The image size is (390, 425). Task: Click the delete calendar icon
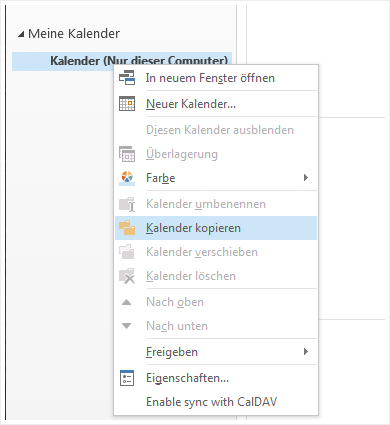coord(127,276)
